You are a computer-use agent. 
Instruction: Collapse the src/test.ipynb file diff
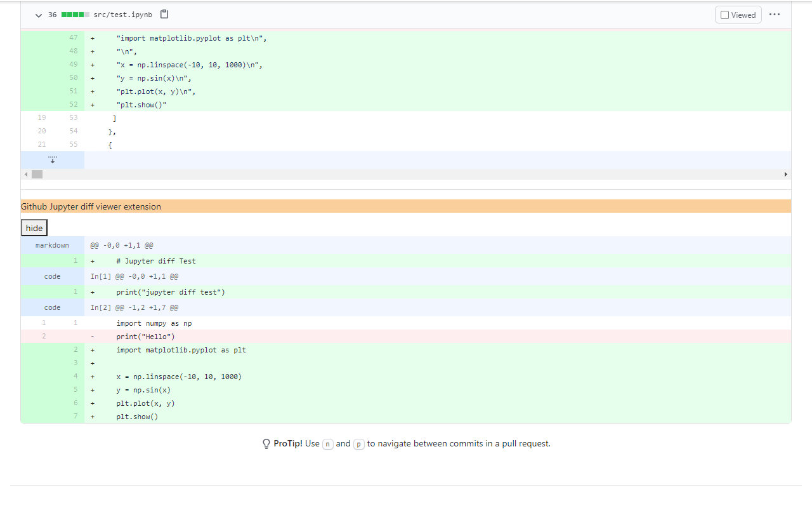(x=39, y=15)
